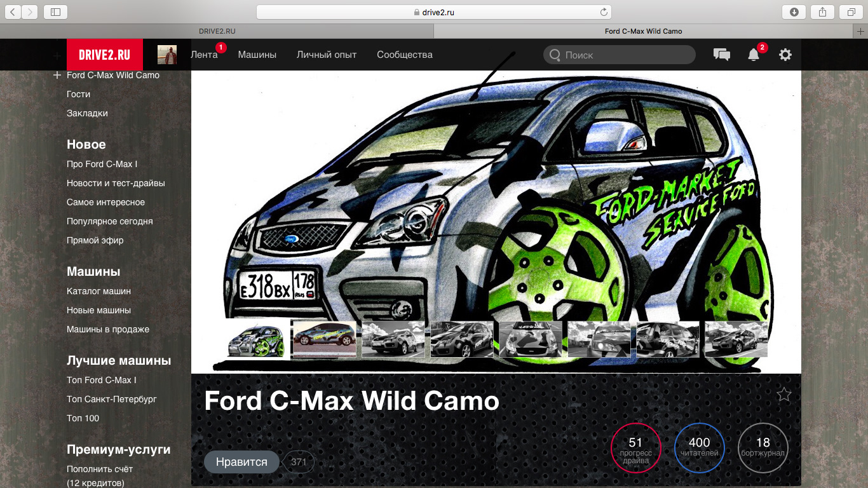This screenshot has width=868, height=488.
Task: Click the Лучшие машины sidebar heading
Action: [x=119, y=360]
